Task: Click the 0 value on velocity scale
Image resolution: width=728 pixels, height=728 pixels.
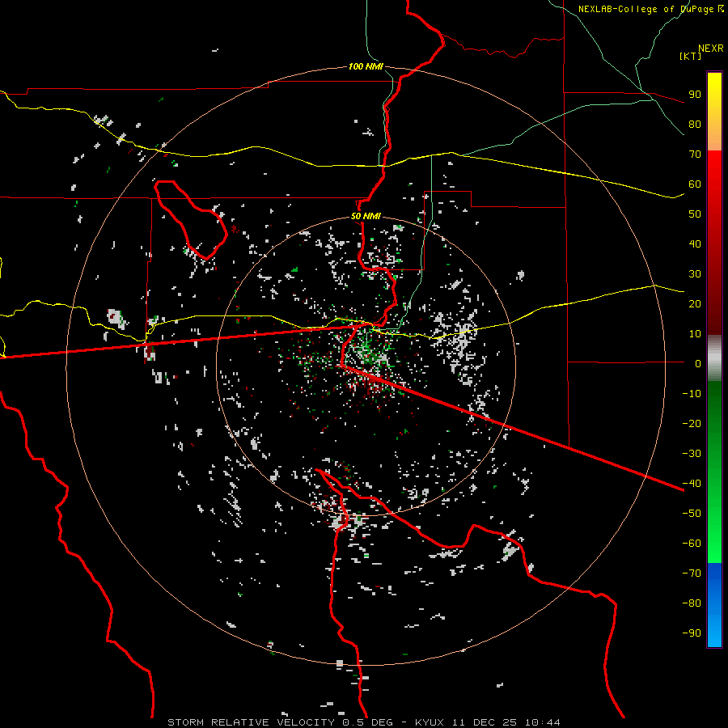Action: click(x=698, y=363)
